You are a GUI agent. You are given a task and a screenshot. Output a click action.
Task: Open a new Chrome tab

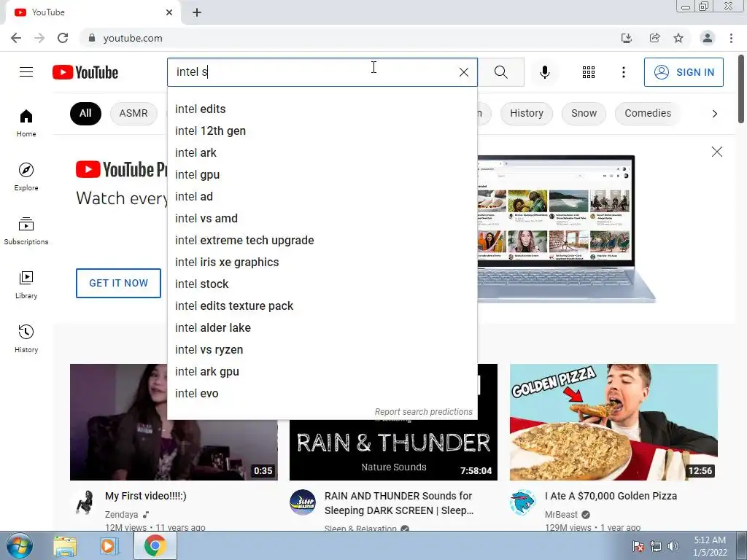click(x=197, y=12)
